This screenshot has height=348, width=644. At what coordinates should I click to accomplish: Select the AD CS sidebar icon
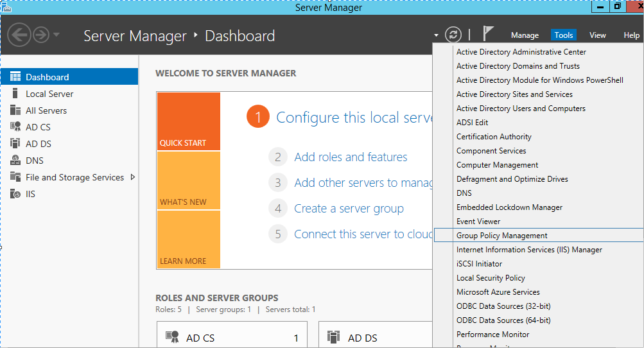point(15,127)
